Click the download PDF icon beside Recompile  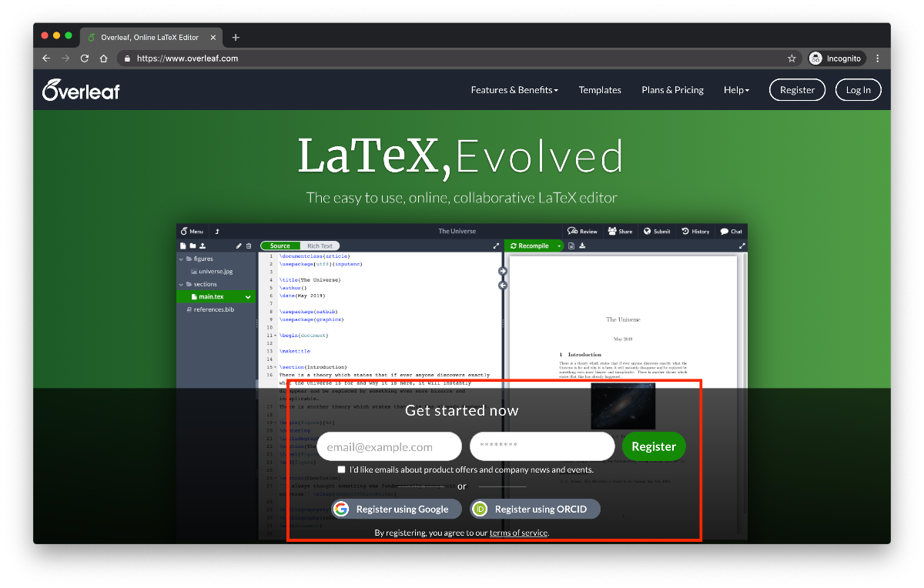point(583,246)
